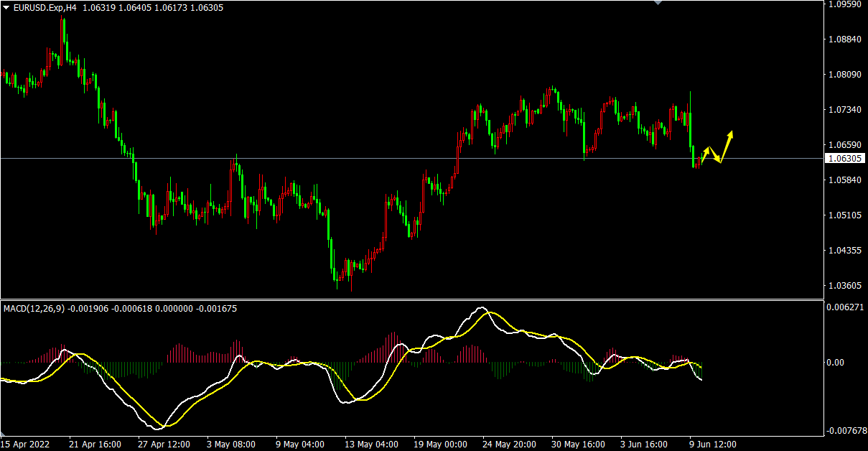Click the -0.007678 MACD scale value

pos(846,431)
